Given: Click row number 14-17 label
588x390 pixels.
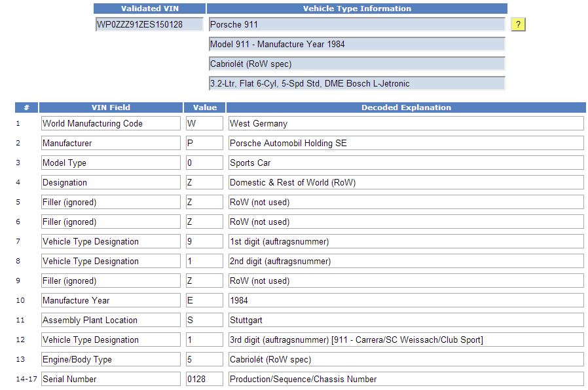Looking at the screenshot, I should (26, 379).
